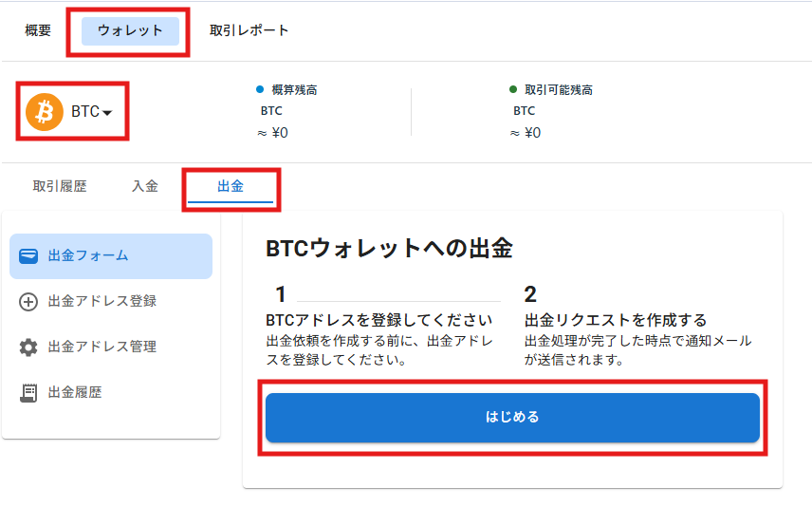The height and width of the screenshot is (507, 812).
Task: Open the 概要 tab
Action: pyautogui.click(x=38, y=30)
